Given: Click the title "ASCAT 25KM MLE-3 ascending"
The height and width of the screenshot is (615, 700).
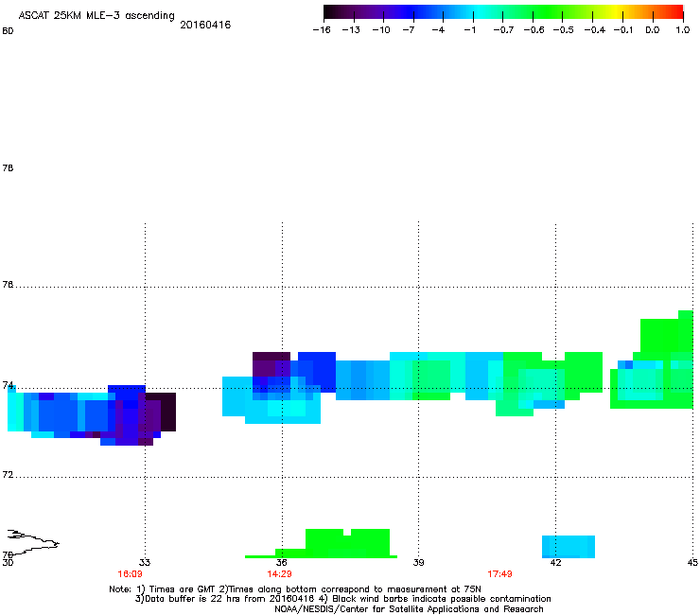Looking at the screenshot, I should [x=96, y=16].
